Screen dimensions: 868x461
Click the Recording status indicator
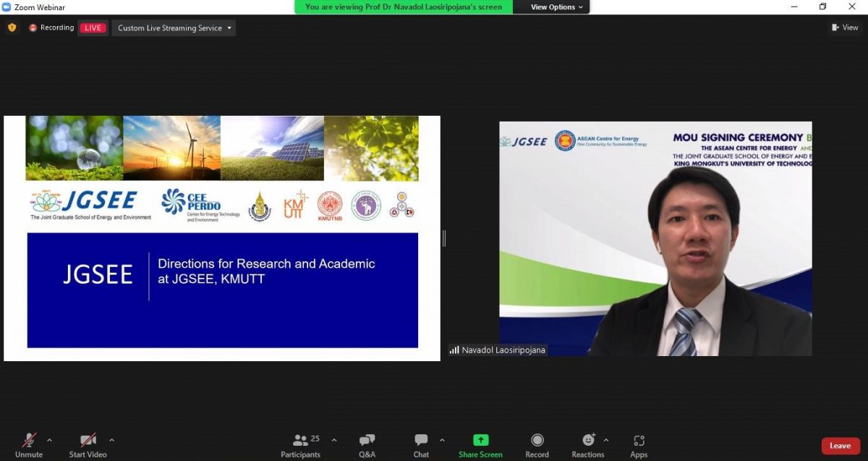(x=51, y=28)
